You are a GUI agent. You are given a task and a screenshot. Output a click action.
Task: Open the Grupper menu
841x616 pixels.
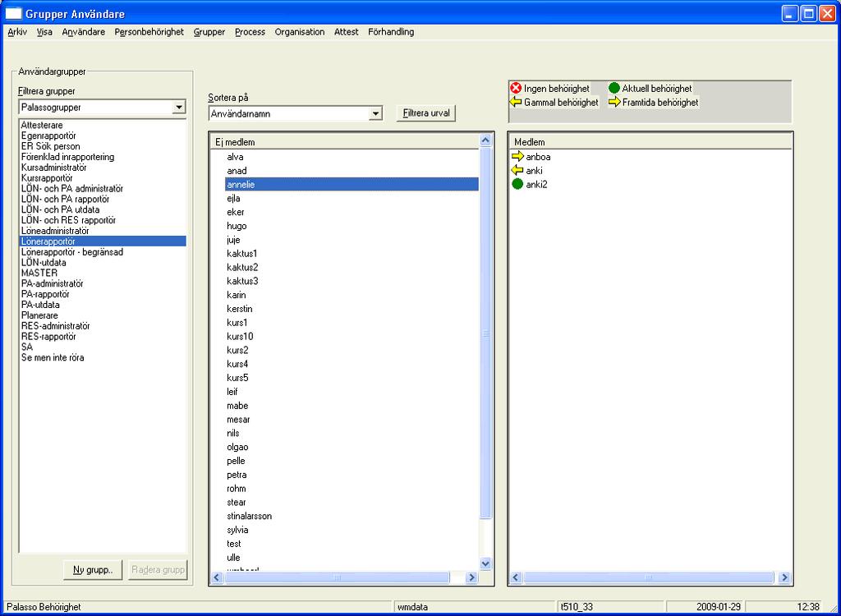[x=209, y=32]
